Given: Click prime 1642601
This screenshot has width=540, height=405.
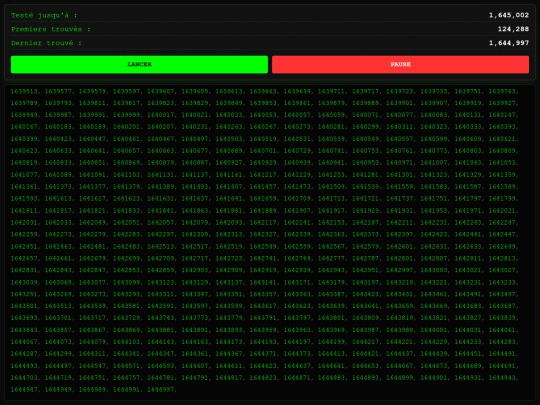Looking at the screenshot, I should click(399, 246).
